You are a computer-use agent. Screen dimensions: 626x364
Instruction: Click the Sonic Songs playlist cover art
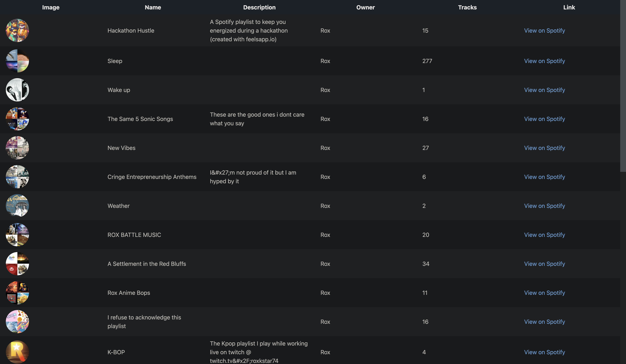(17, 119)
